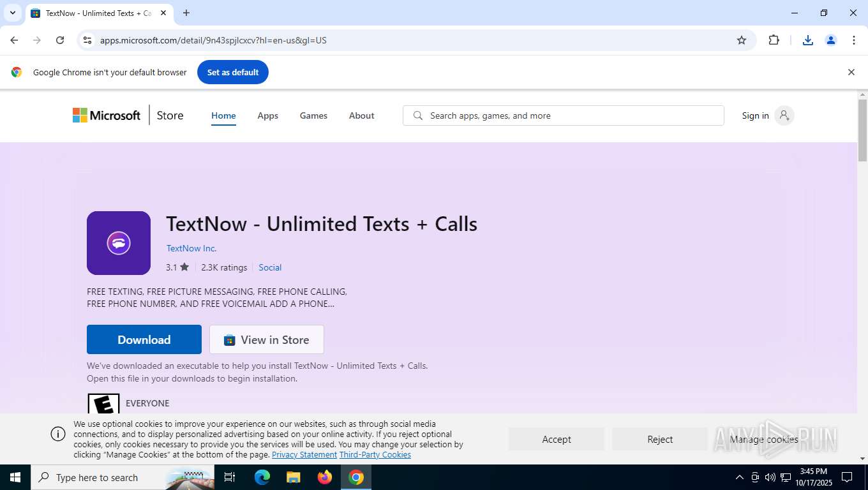
Task: Click the FREE TEXTING app description text
Action: click(x=217, y=297)
